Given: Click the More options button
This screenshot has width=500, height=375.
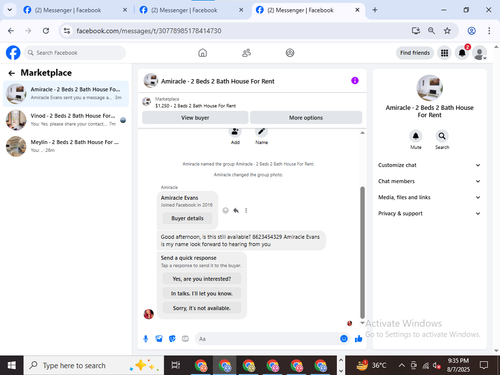Looking at the screenshot, I should [306, 118].
